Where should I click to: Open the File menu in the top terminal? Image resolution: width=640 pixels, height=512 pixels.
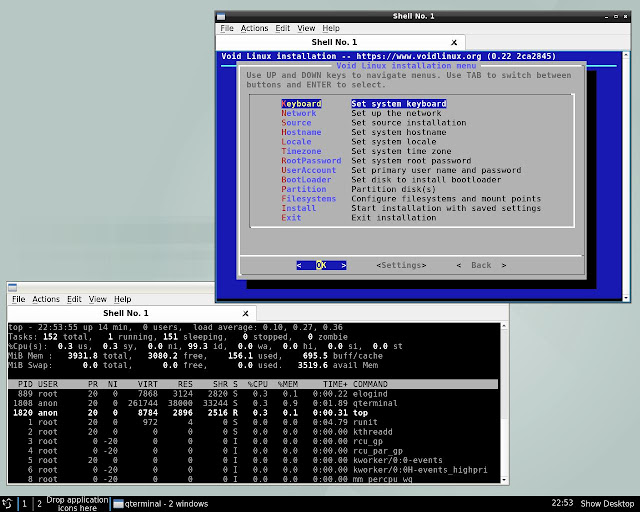[18, 299]
